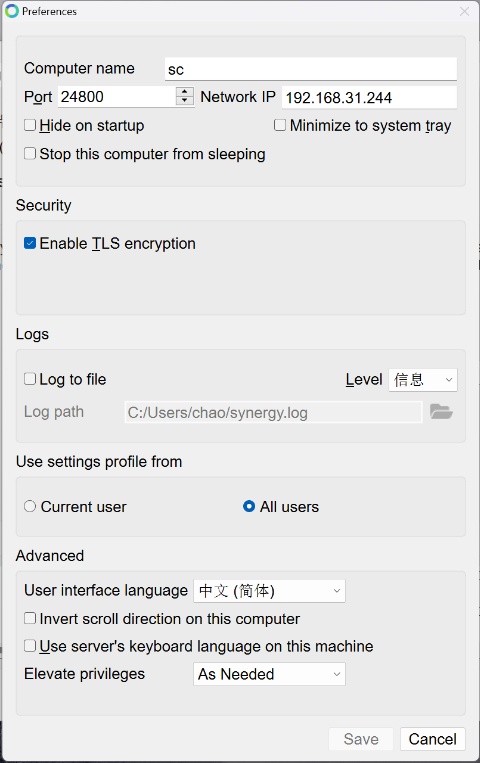Check Stop this computer from sleeping
The height and width of the screenshot is (763, 480).
click(30, 154)
